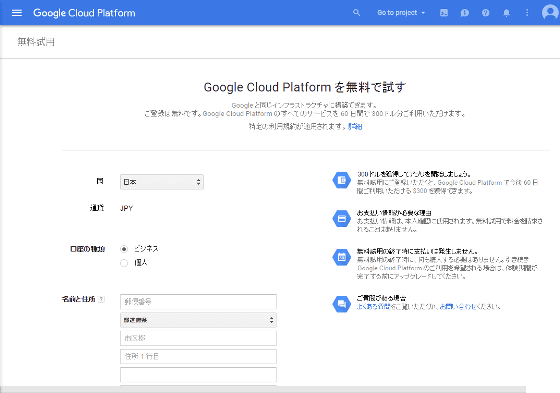
Task: Open the お問い合わせ contact link
Action: click(458, 307)
